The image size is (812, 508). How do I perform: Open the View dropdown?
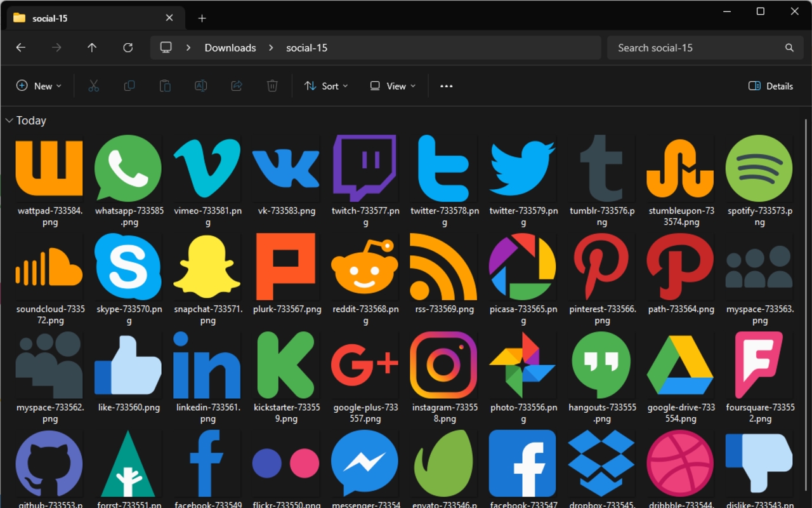392,85
